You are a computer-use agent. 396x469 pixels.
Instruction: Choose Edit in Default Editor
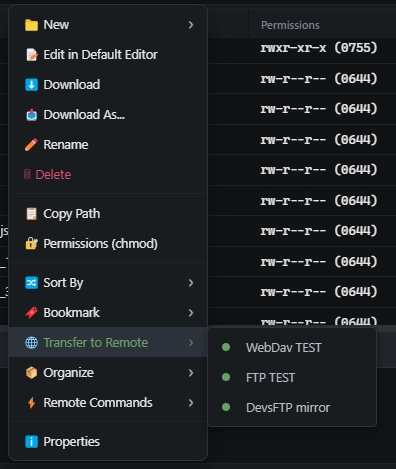(108, 55)
